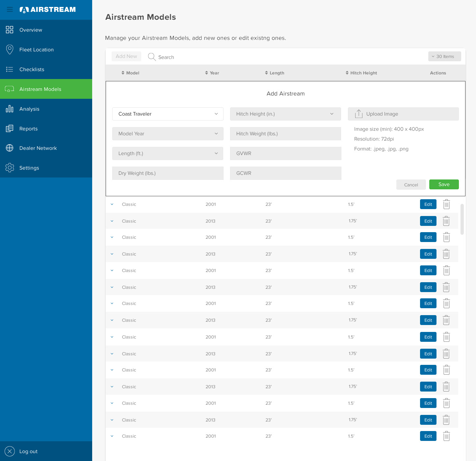Edit the first Classic 2013 row
Screen dimensions: 476x461
pyautogui.click(x=428, y=221)
